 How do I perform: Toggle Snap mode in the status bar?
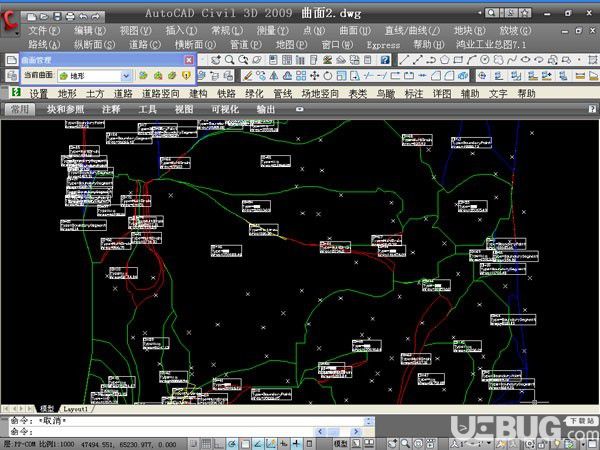point(194,444)
